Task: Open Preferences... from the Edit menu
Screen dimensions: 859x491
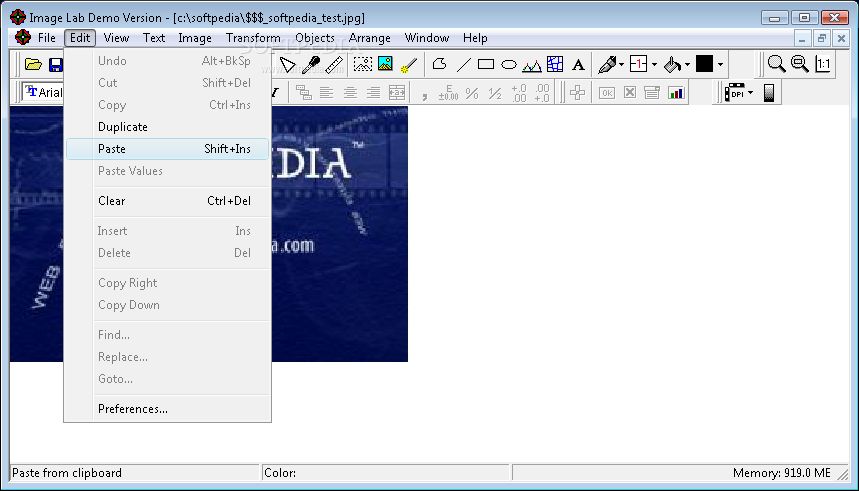Action: point(168,409)
